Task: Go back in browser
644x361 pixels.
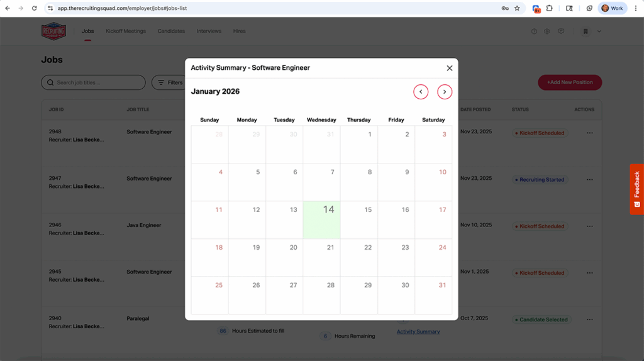Action: tap(8, 8)
